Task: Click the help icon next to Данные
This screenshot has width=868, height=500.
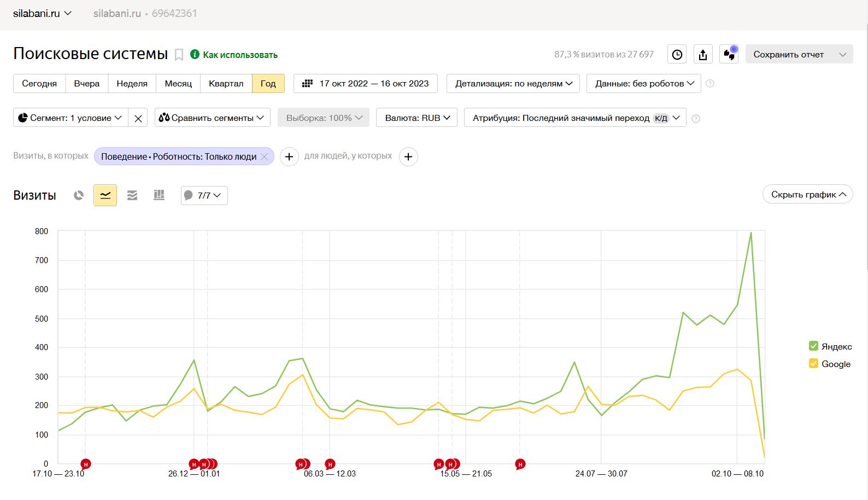Action: 710,84
